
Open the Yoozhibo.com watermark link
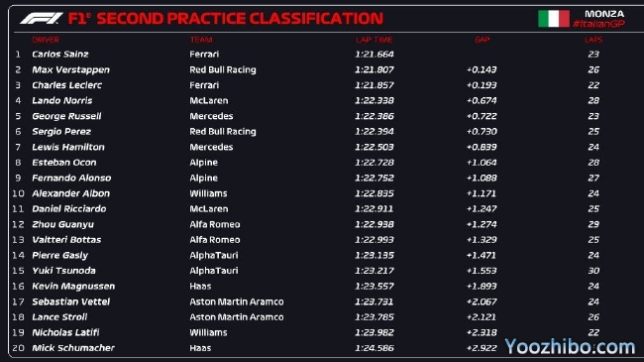[570, 347]
